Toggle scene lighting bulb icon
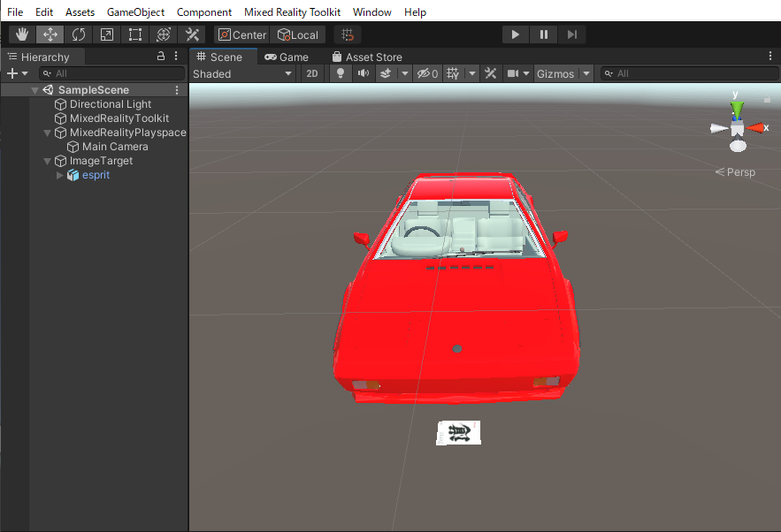 tap(341, 73)
